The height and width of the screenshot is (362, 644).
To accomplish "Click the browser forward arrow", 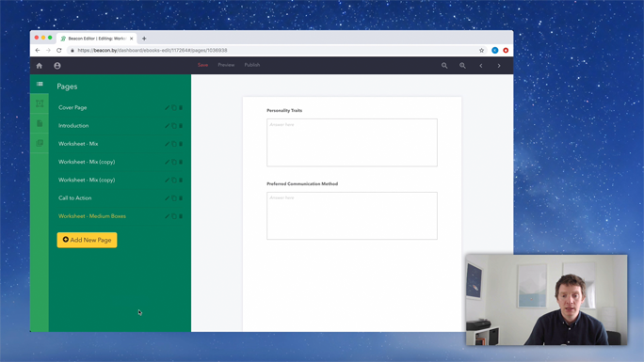I will pos(48,50).
